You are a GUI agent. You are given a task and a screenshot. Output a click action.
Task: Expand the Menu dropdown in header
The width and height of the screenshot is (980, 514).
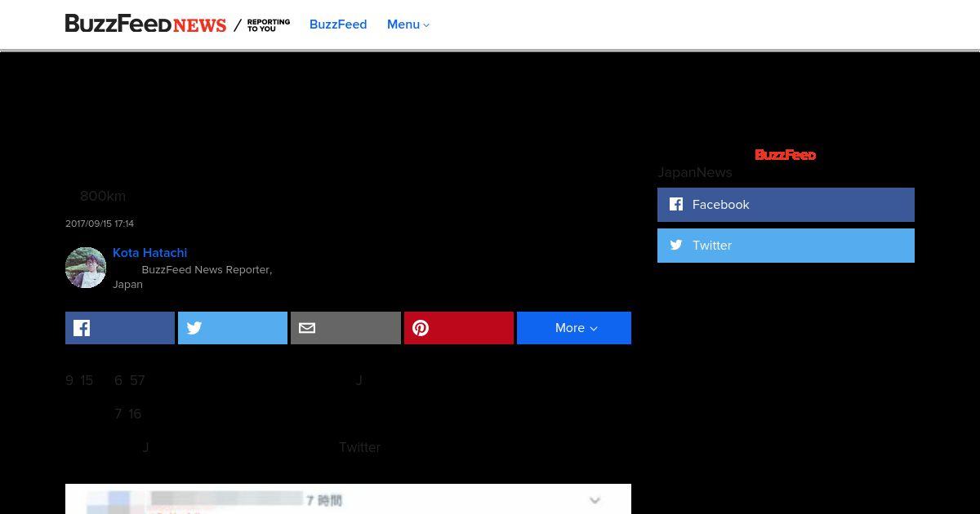[x=408, y=24]
